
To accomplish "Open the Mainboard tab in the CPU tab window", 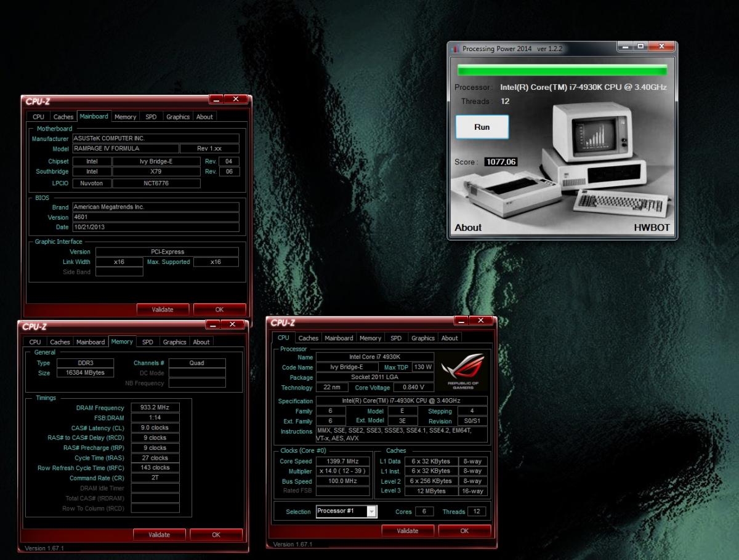I will coord(339,338).
